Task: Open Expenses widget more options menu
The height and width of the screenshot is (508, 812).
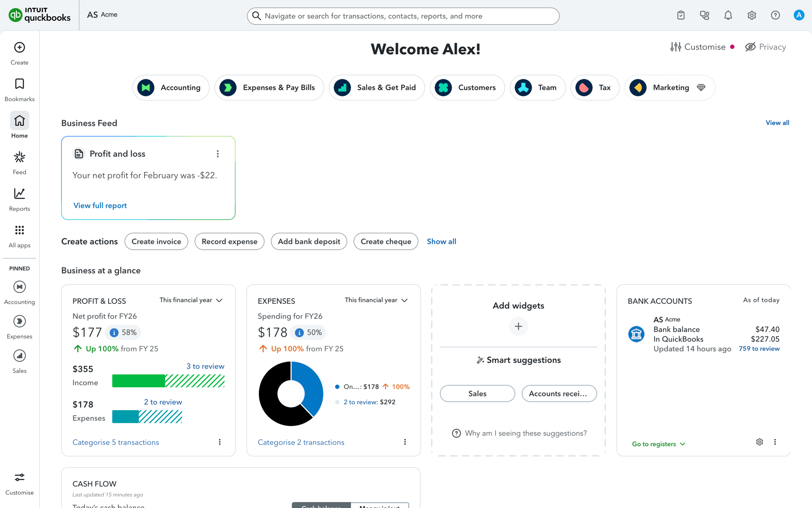Action: point(405,442)
